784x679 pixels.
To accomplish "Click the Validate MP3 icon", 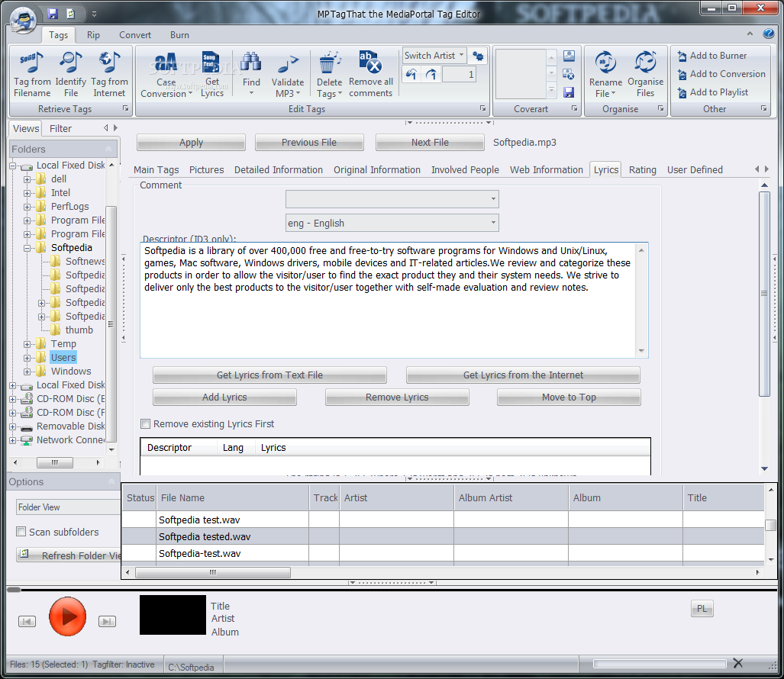I will point(288,75).
